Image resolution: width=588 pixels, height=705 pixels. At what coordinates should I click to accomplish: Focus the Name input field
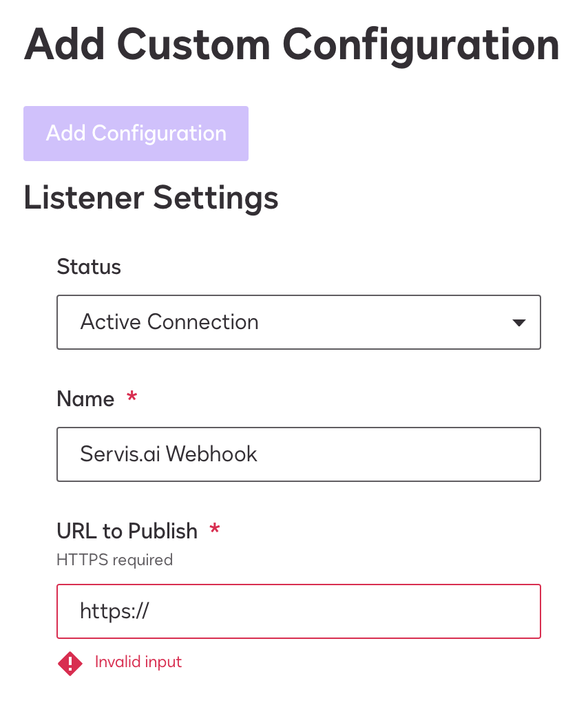[x=299, y=454]
